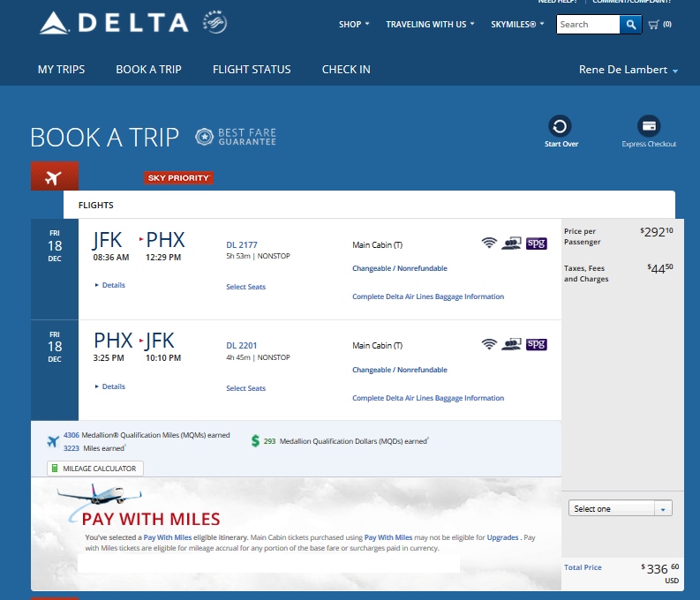Expand Details for the JFK to PHX flight

tap(110, 285)
